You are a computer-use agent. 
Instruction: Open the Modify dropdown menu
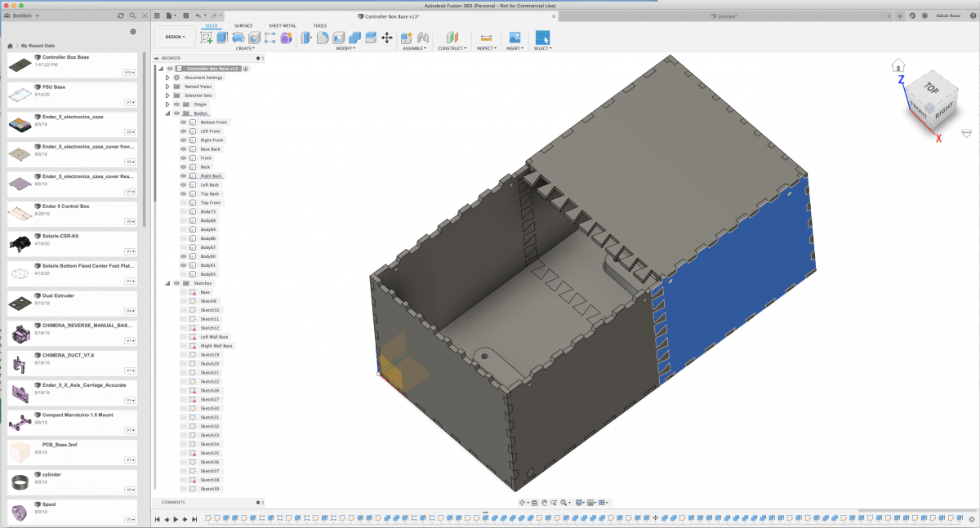[346, 49]
